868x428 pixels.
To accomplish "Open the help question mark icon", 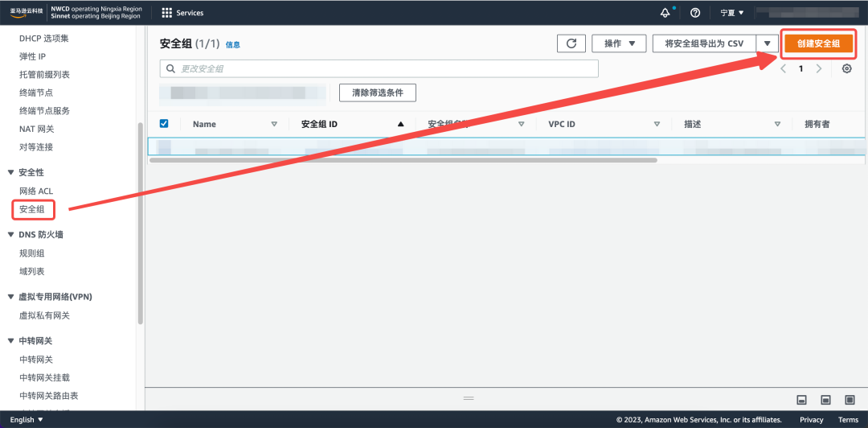I will tap(695, 13).
